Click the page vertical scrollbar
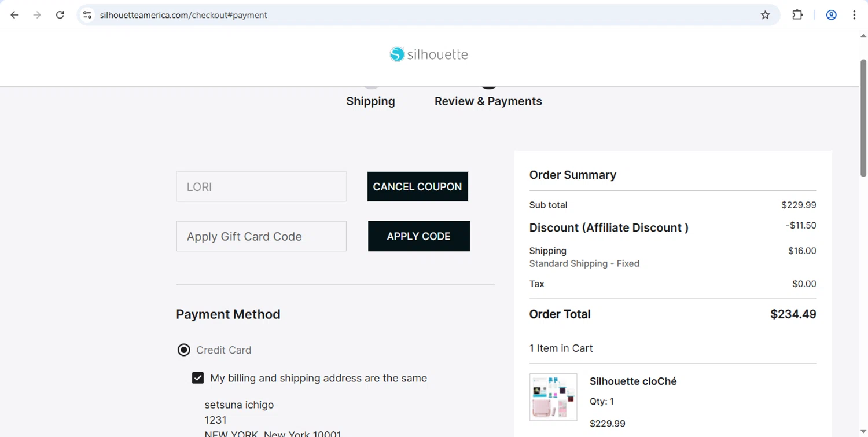This screenshot has width=868, height=437. 863,117
